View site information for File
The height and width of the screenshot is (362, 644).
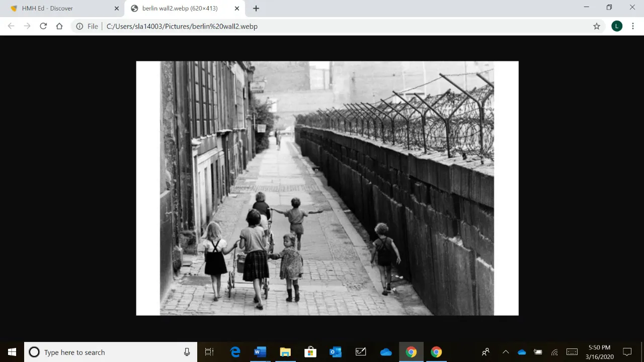(x=87, y=26)
